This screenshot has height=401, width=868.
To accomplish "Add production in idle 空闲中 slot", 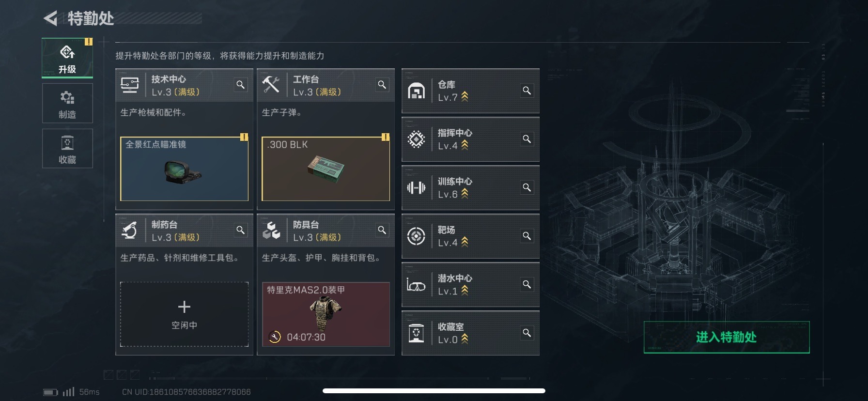I will [184, 314].
